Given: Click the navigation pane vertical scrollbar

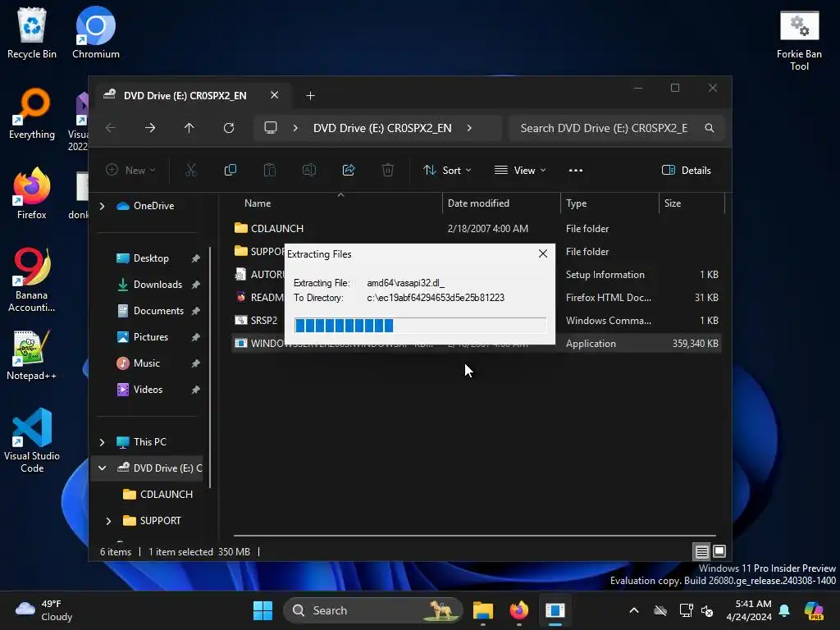Looking at the screenshot, I should click(x=210, y=367).
